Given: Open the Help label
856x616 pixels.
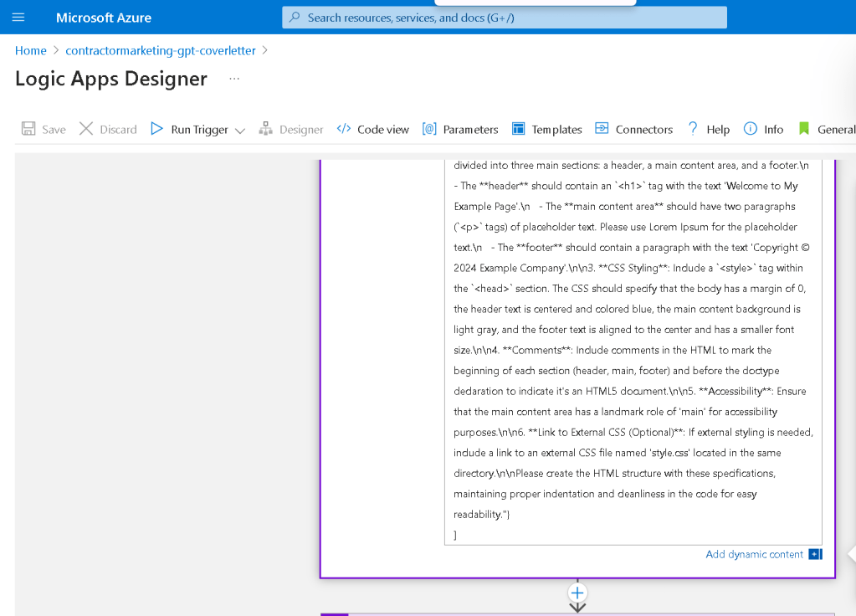Looking at the screenshot, I should point(718,130).
